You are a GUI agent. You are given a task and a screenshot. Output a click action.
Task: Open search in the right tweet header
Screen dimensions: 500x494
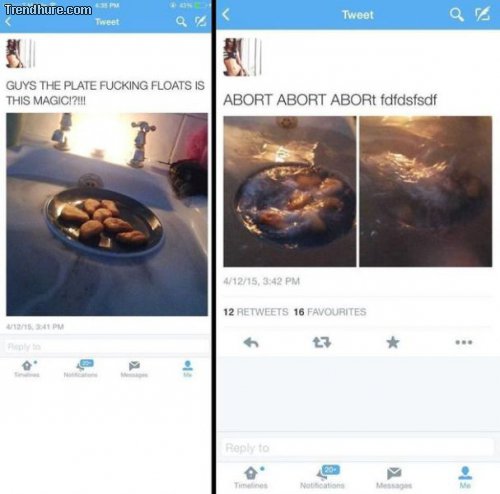tap(456, 15)
